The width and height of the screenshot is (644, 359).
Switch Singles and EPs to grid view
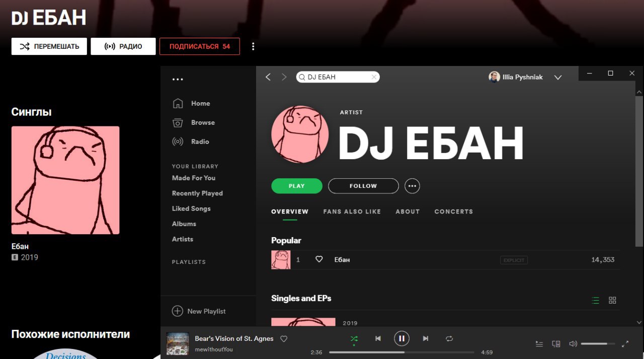tap(612, 300)
